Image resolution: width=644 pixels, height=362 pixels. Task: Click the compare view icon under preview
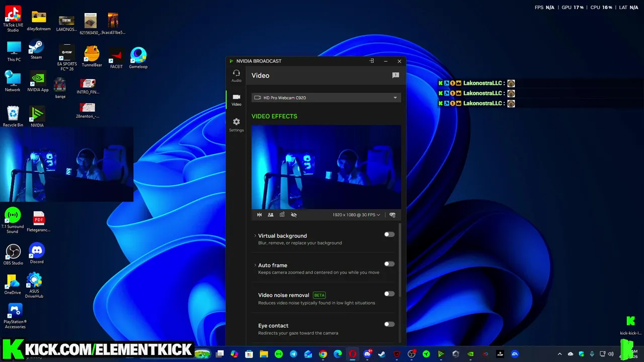[271, 215]
